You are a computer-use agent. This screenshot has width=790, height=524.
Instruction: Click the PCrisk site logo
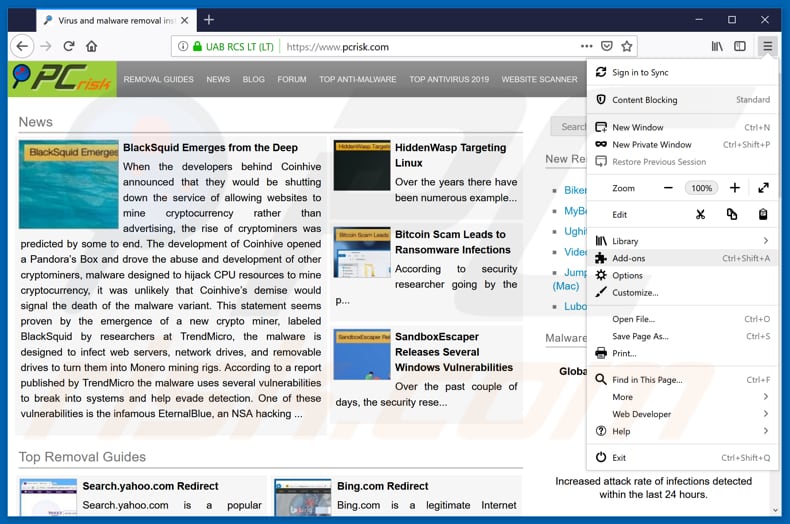(x=62, y=79)
